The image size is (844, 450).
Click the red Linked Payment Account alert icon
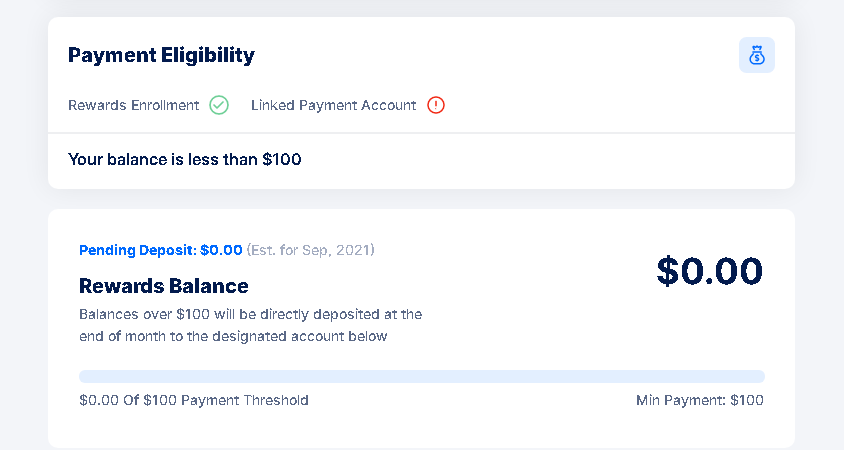coord(436,105)
